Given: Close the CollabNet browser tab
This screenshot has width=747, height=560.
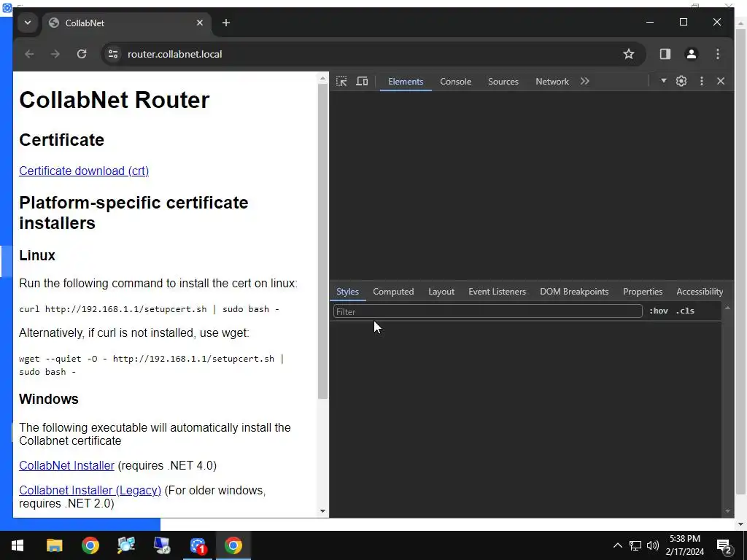Looking at the screenshot, I should tap(200, 23).
